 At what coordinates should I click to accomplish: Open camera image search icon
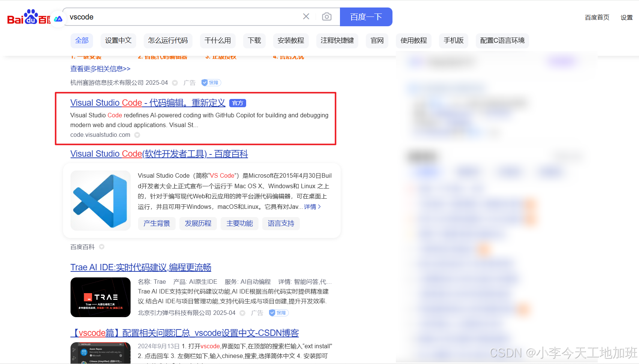pyautogui.click(x=327, y=16)
